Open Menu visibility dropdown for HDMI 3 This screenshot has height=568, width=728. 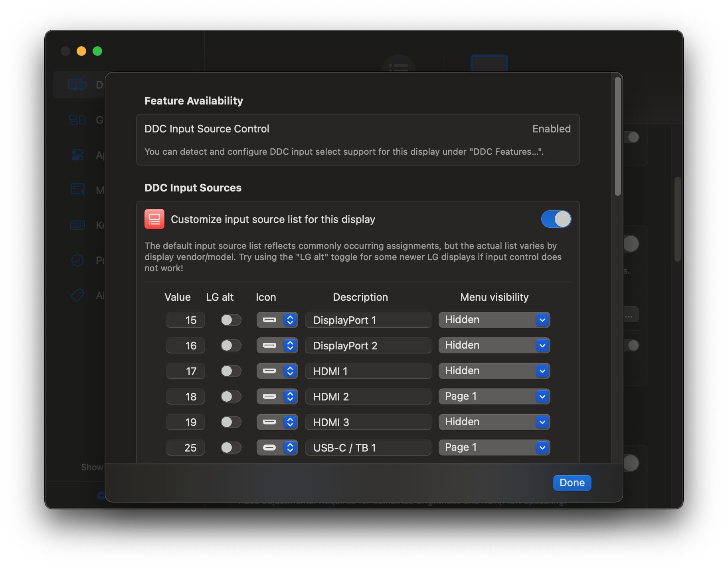[494, 422]
